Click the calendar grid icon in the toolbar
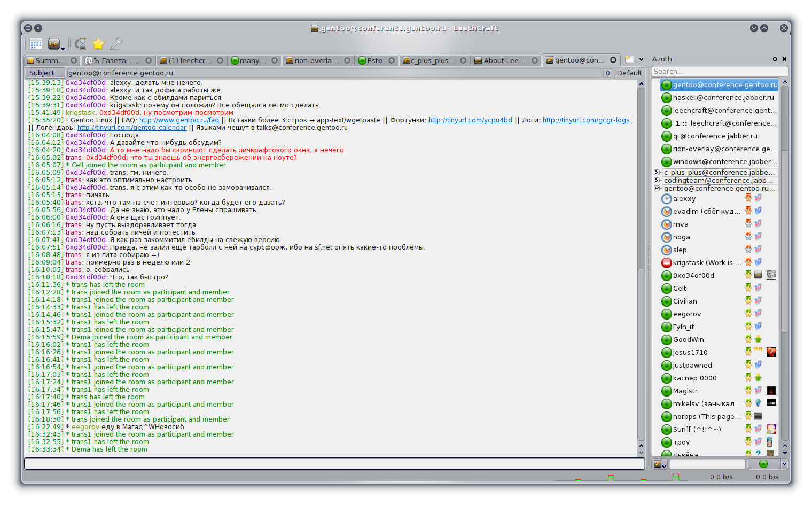The width and height of the screenshot is (812, 505). pyautogui.click(x=36, y=44)
